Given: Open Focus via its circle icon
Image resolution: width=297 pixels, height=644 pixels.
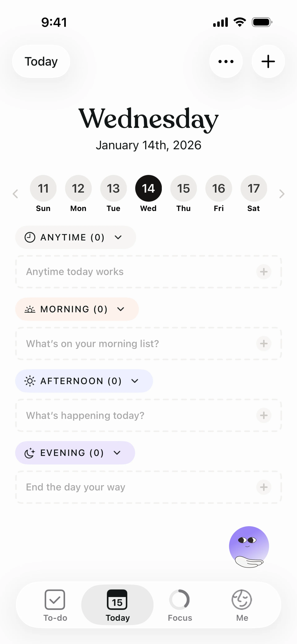Looking at the screenshot, I should 180,600.
